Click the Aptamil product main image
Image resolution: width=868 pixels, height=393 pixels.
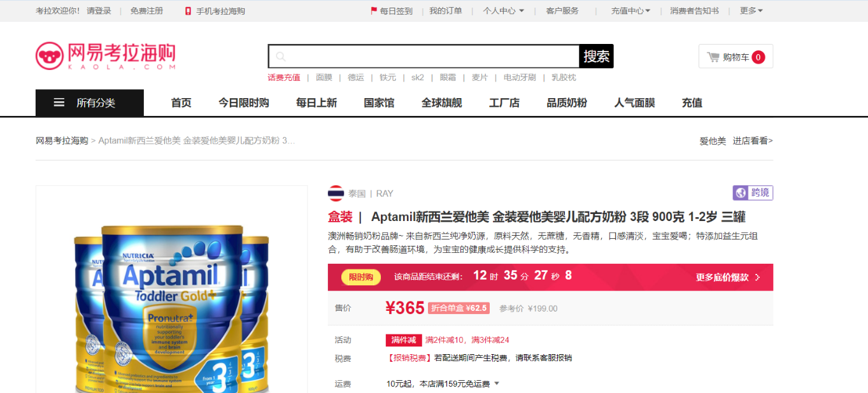point(172,290)
